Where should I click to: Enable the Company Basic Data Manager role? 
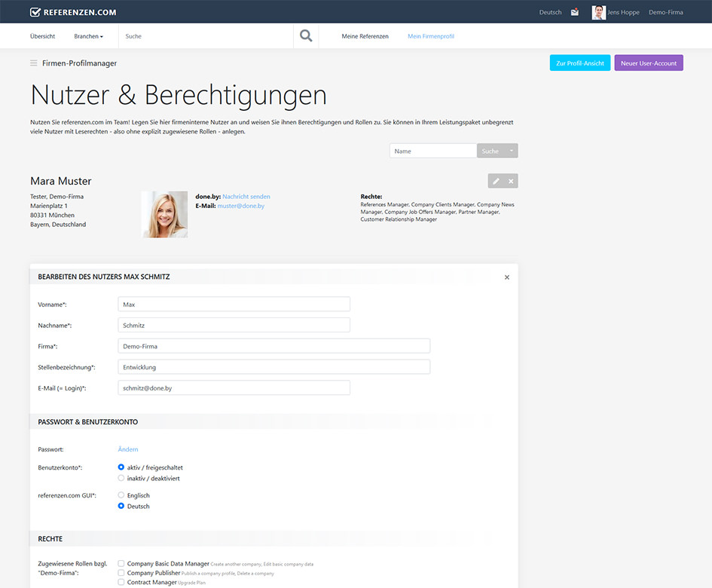click(121, 562)
